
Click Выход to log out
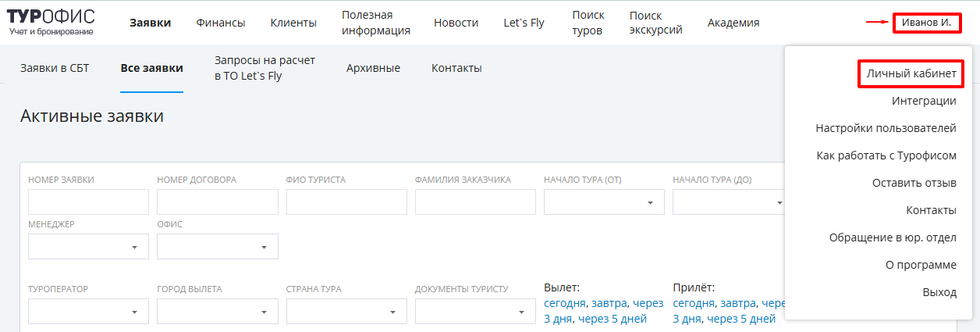(939, 292)
